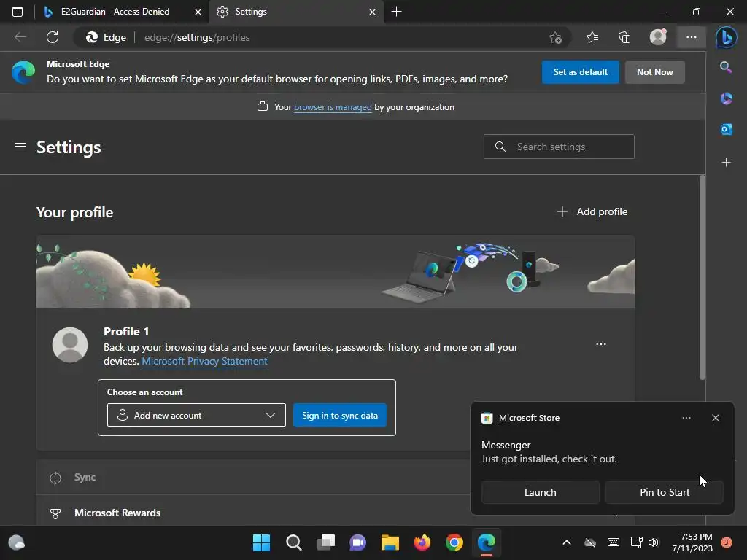Click Add profile

pyautogui.click(x=592, y=211)
